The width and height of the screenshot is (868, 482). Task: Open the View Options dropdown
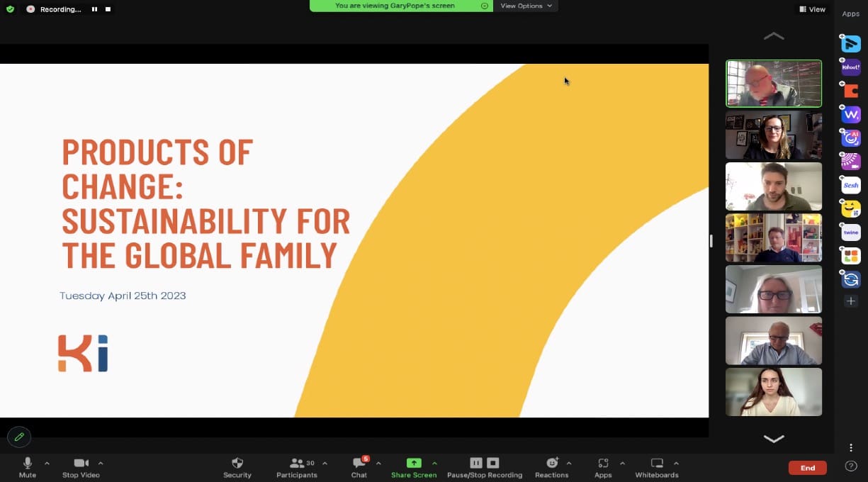click(526, 6)
